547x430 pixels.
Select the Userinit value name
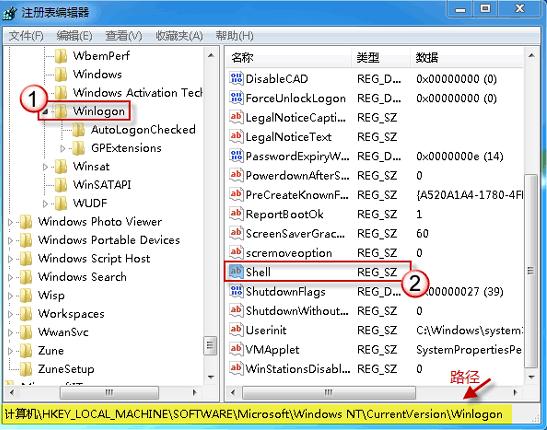266,330
